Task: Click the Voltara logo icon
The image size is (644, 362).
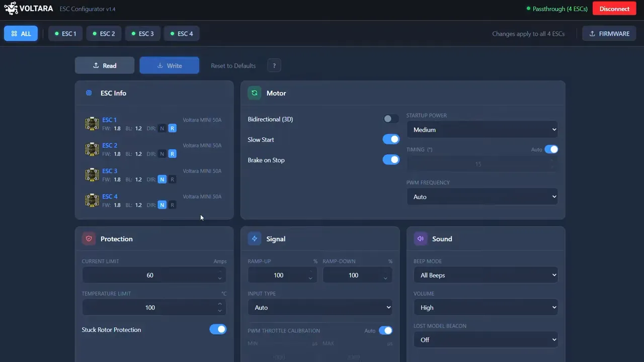Action: pos(11,9)
